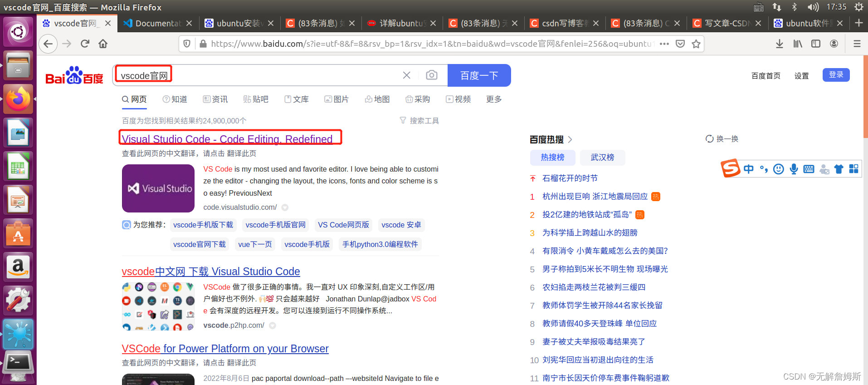The height and width of the screenshot is (385, 868).
Task: Activate Sogou voice input microphone
Action: click(794, 169)
